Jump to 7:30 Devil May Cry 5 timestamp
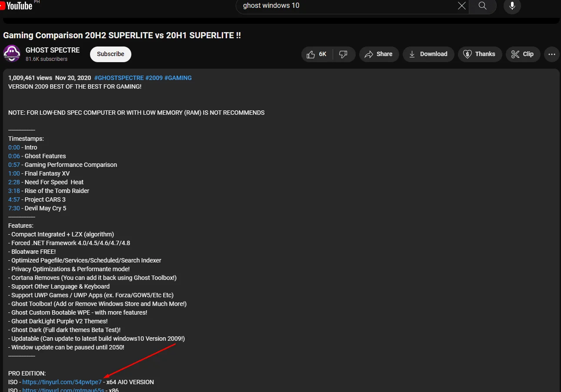Viewport: 561px width, 392px height. coord(14,208)
